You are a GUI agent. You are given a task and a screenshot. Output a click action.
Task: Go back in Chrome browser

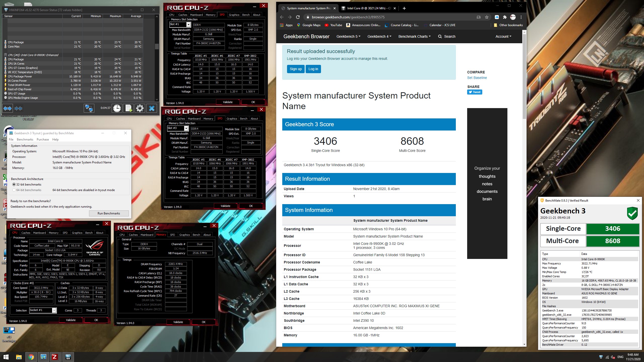pyautogui.click(x=282, y=17)
